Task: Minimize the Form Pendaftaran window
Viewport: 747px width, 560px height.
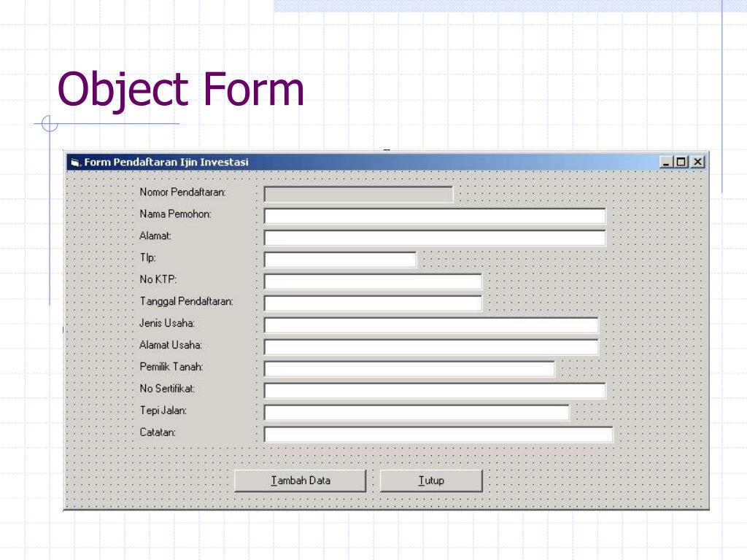Action: tap(666, 162)
